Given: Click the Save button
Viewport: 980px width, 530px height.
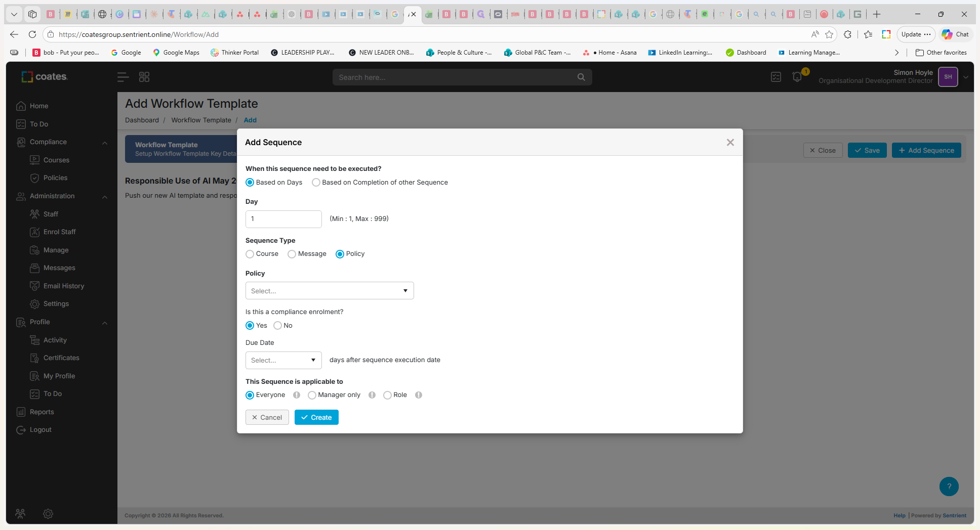Looking at the screenshot, I should (x=867, y=150).
